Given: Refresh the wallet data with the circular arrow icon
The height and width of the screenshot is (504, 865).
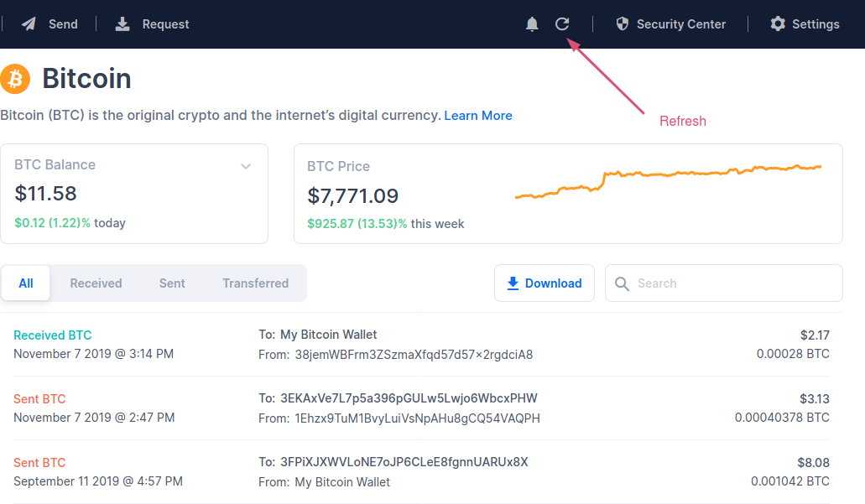Looking at the screenshot, I should click(562, 23).
